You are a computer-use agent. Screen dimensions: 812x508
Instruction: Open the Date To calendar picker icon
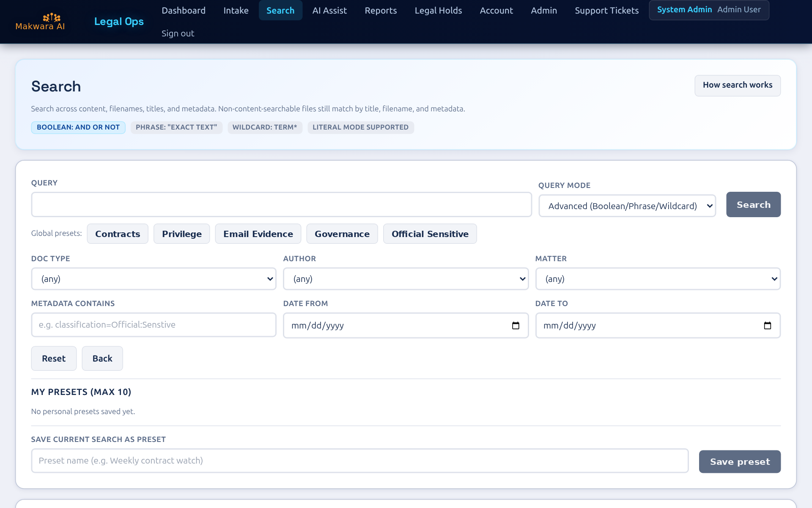(767, 326)
